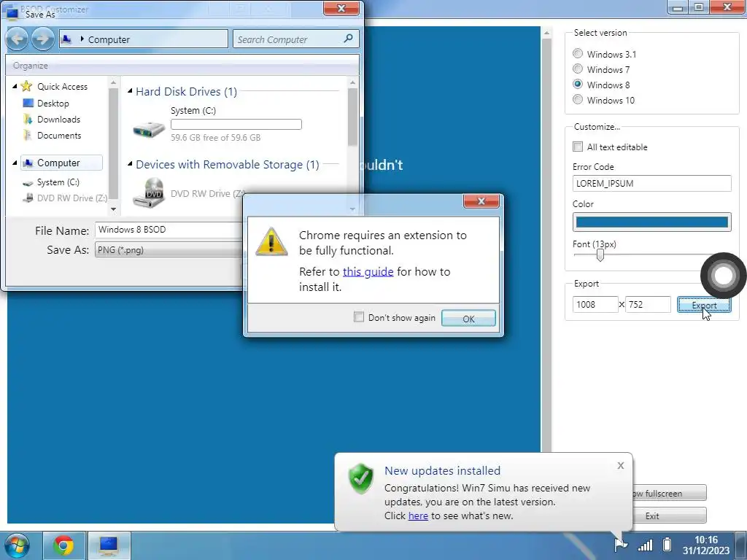Collapse the Hard Disk Drives section
The height and width of the screenshot is (560, 747).
tap(130, 91)
